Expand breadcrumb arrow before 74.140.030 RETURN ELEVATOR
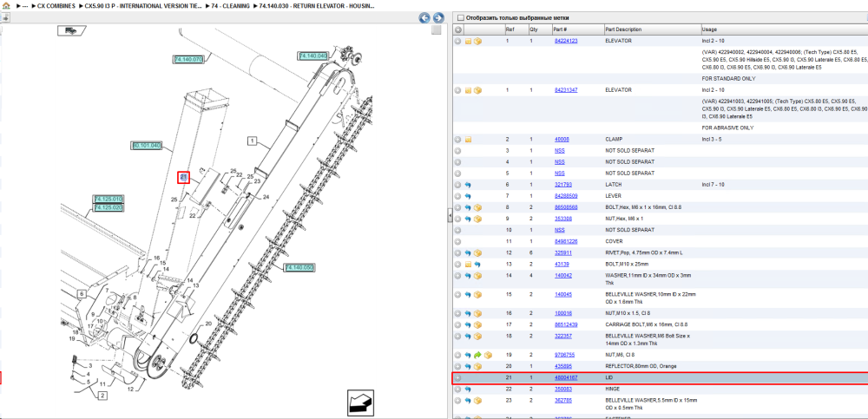The image size is (868, 419). pos(254,5)
